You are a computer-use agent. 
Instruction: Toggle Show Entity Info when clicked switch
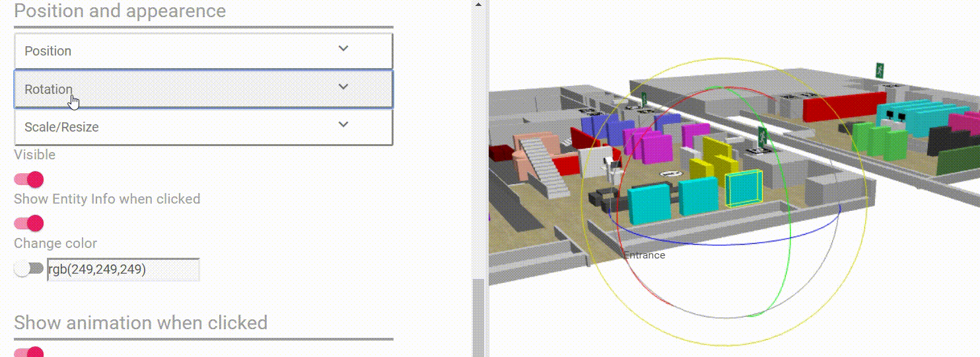(x=29, y=223)
